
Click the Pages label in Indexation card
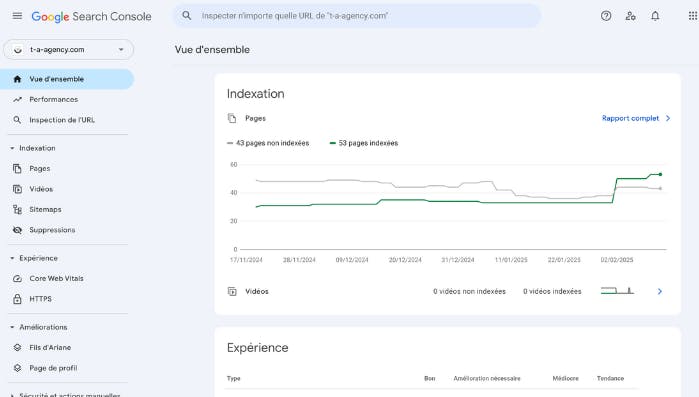[255, 118]
